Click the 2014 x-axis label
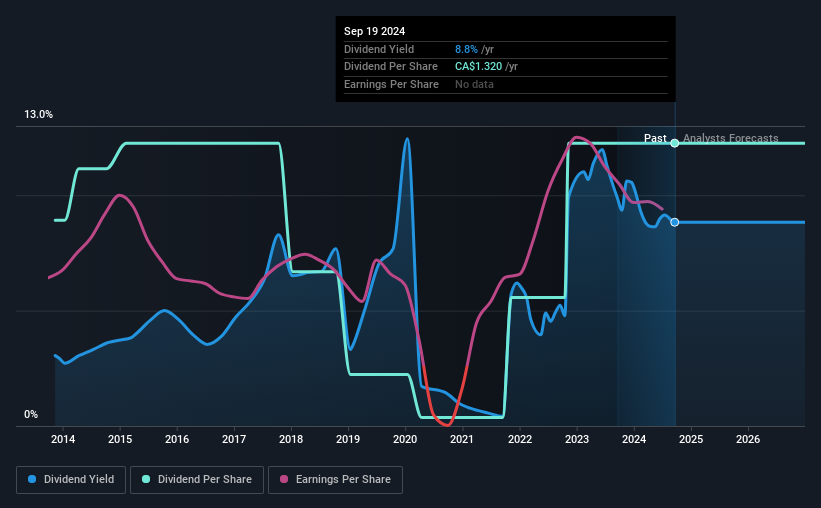The height and width of the screenshot is (508, 821). [x=63, y=439]
